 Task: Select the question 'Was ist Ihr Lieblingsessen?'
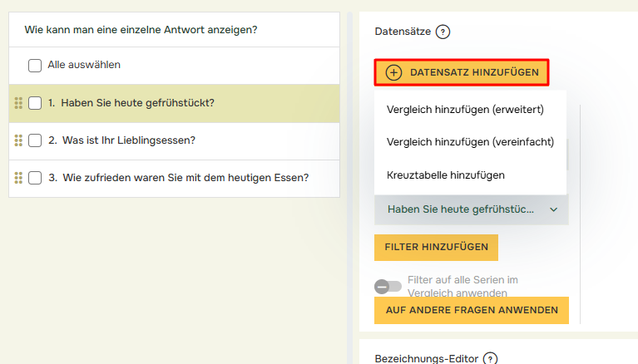pyautogui.click(x=128, y=140)
